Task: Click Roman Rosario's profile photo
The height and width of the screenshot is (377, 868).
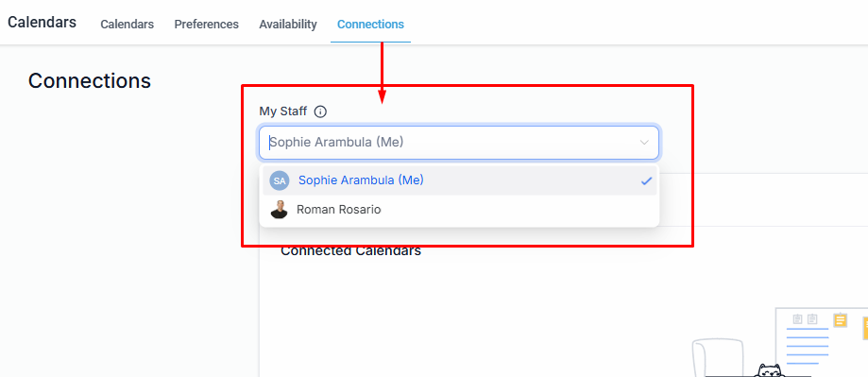Action: [x=279, y=210]
